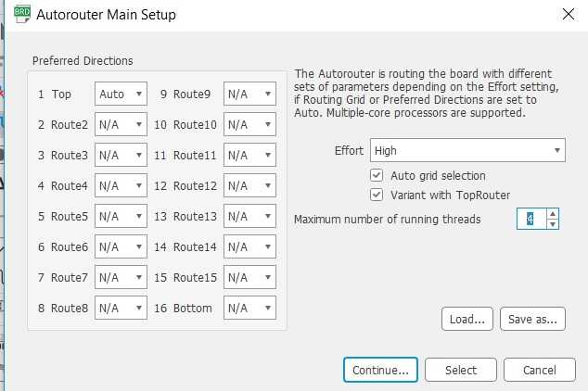This screenshot has width=588, height=391.
Task: Click Load... to load settings
Action: click(467, 319)
